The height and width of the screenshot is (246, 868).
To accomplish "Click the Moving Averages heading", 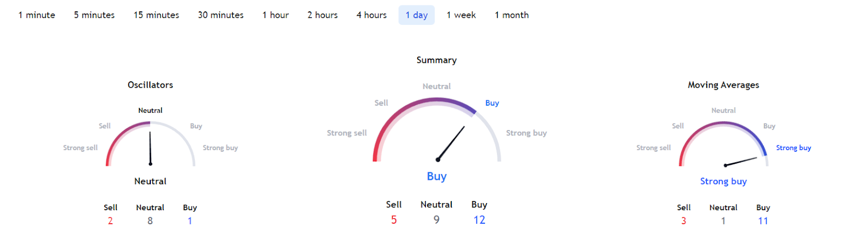I will tap(723, 85).
